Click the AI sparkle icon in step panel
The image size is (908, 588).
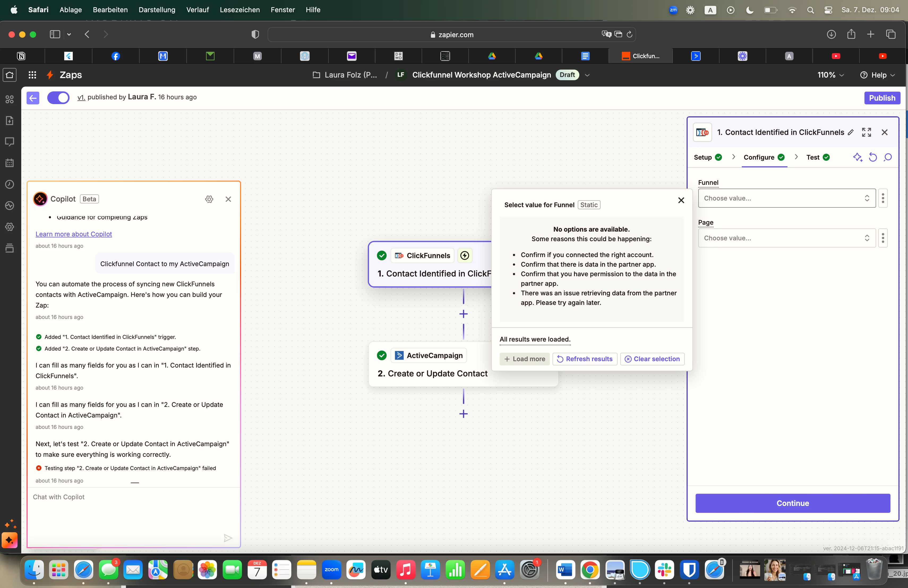click(857, 157)
